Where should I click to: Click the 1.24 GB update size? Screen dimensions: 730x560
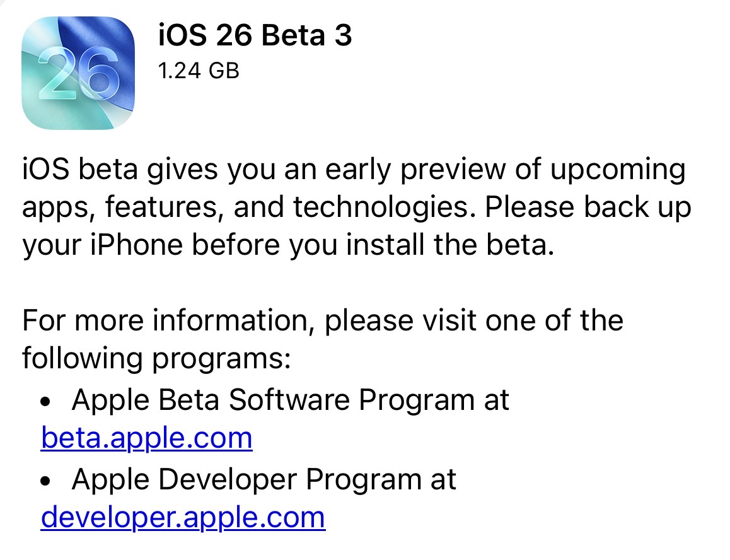[x=199, y=71]
